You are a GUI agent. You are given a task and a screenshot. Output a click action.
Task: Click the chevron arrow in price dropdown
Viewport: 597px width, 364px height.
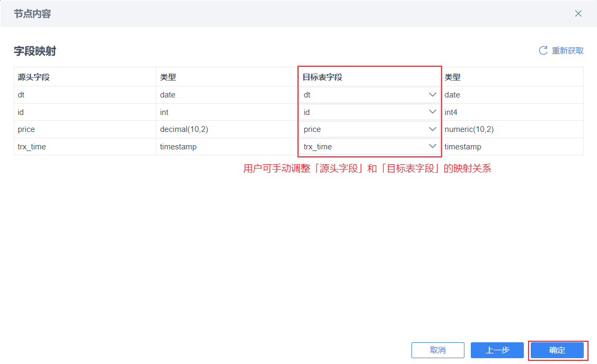pyautogui.click(x=433, y=129)
